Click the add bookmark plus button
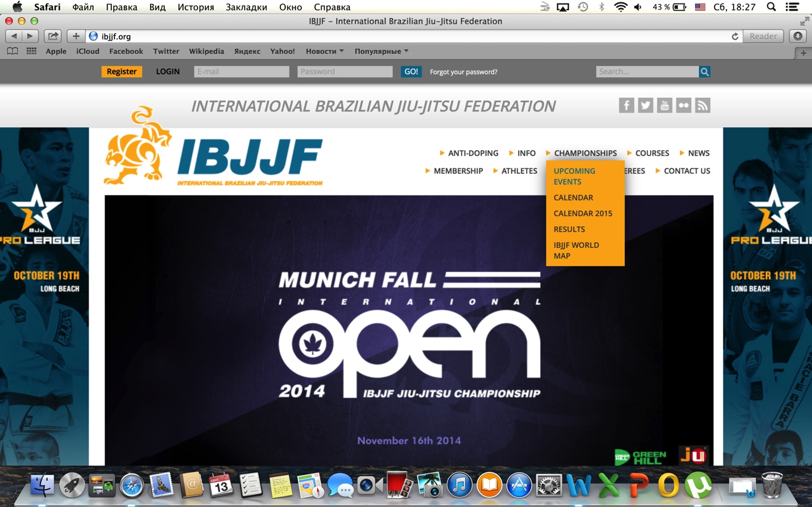The width and height of the screenshot is (812, 507). [76, 36]
